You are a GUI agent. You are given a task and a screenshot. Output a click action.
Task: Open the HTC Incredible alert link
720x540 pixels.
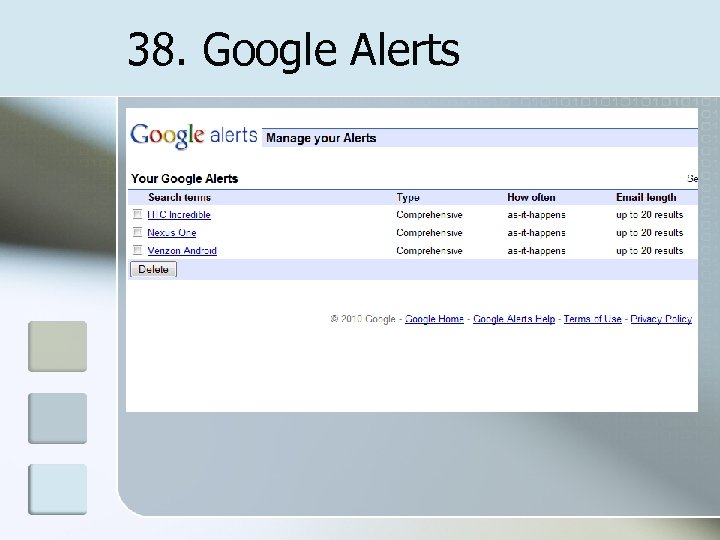179,215
